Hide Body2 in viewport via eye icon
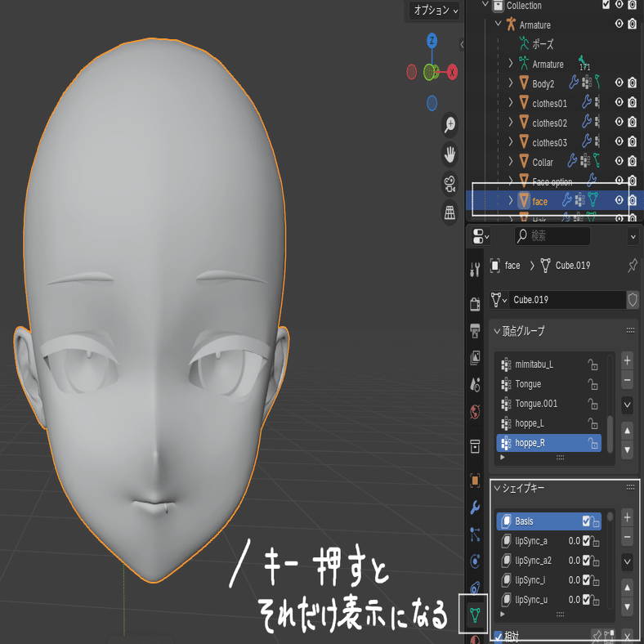Screen dimensions: 644x644 coord(619,83)
